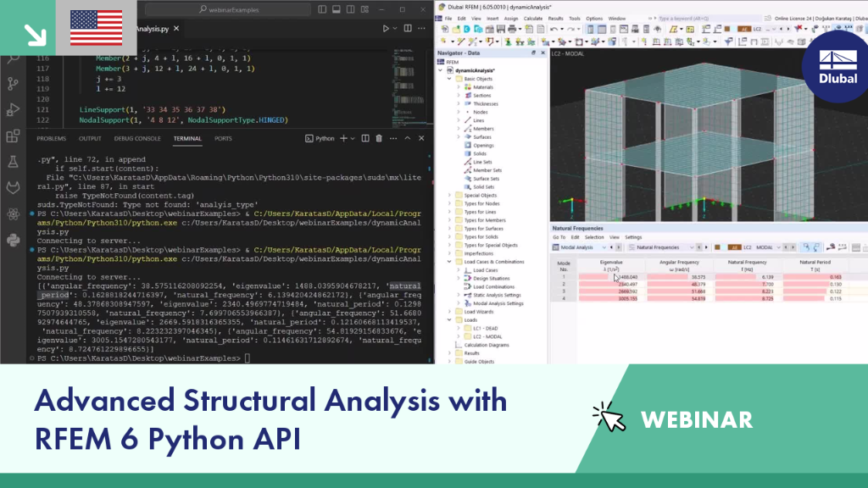Toggle the bottom panel layout icon
The image size is (868, 488).
336,9
